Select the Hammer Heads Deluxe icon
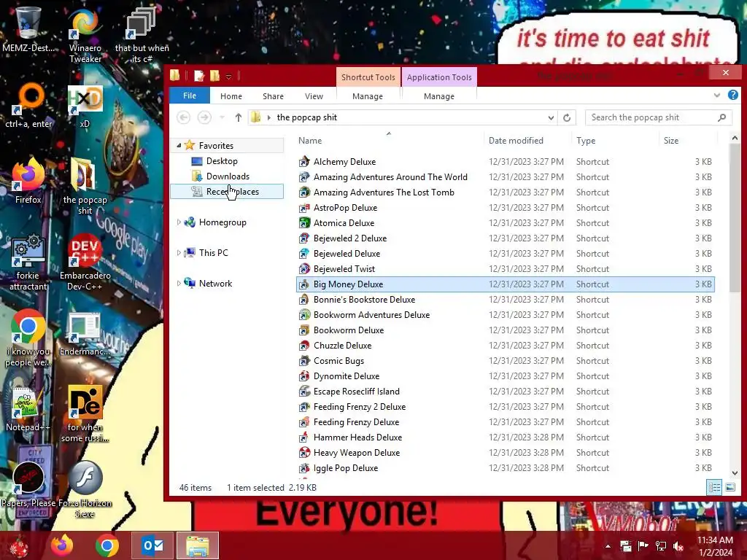747x560 pixels. click(x=304, y=437)
